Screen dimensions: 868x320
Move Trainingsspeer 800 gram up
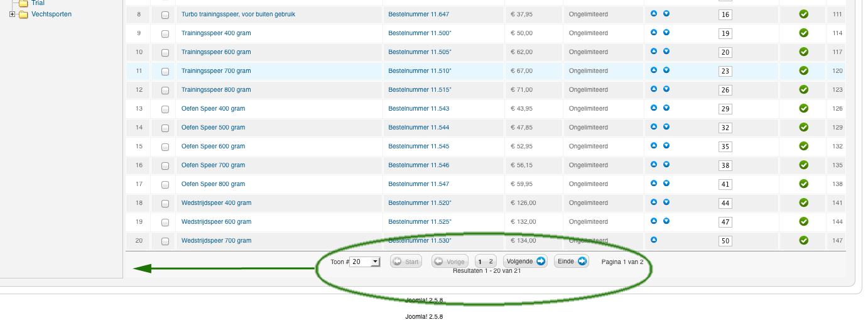coord(653,89)
